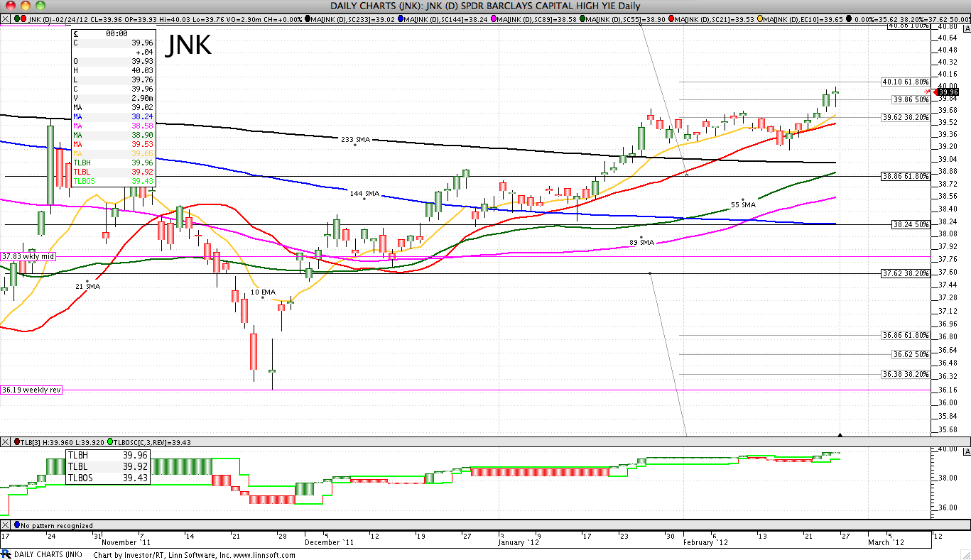Click the TLBOS 39.43 row in the data box
The height and width of the screenshot is (560, 971).
point(113,181)
